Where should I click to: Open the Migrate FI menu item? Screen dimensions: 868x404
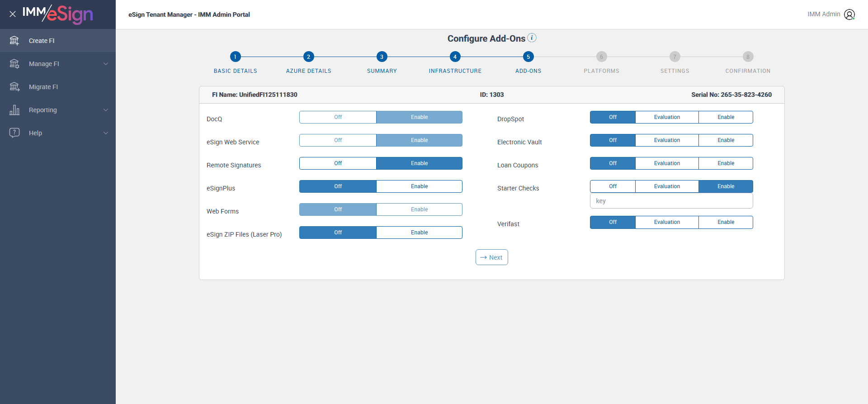58,87
